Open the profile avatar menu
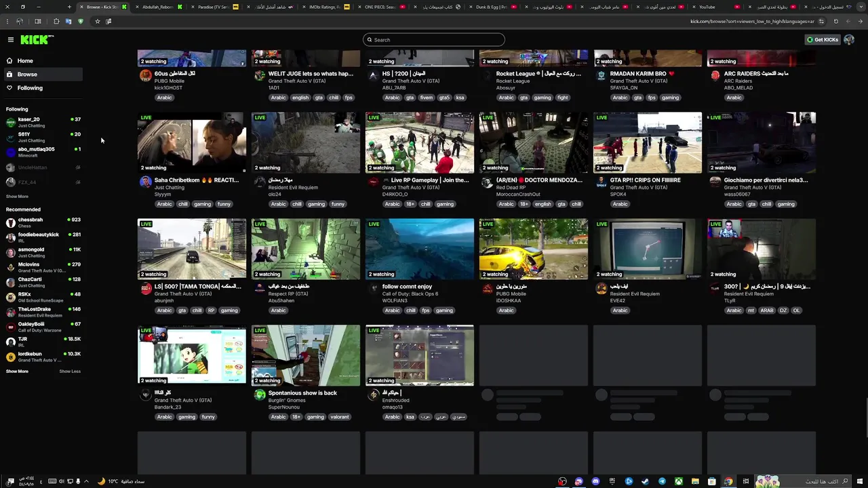 (x=849, y=40)
